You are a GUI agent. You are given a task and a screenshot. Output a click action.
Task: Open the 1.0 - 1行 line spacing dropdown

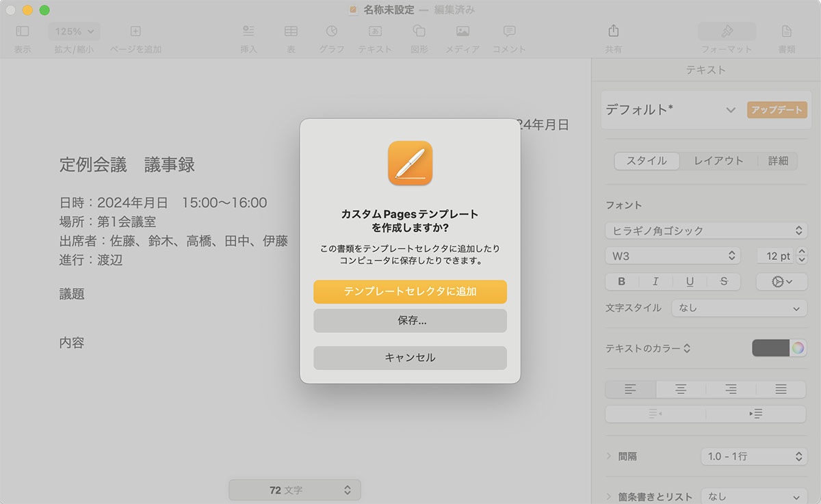(754, 456)
